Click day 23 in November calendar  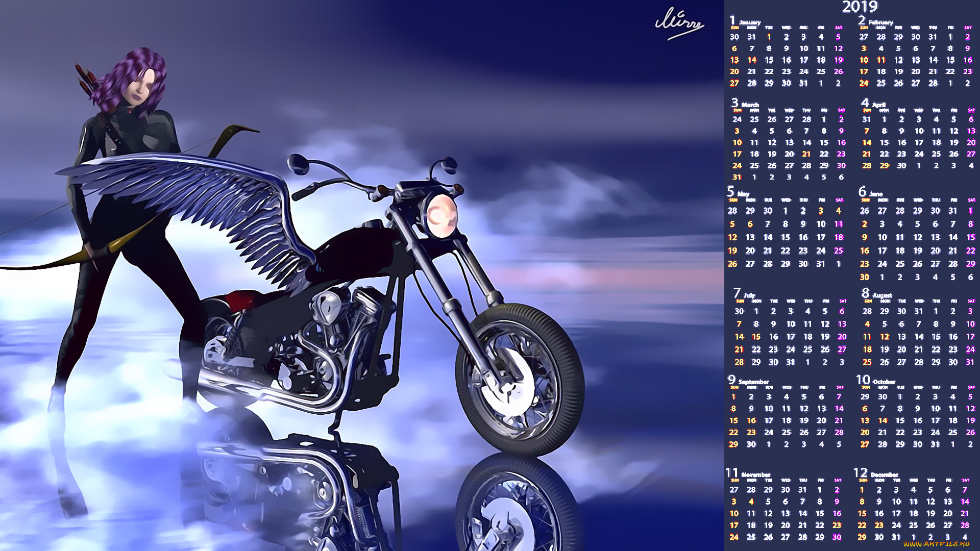837,525
